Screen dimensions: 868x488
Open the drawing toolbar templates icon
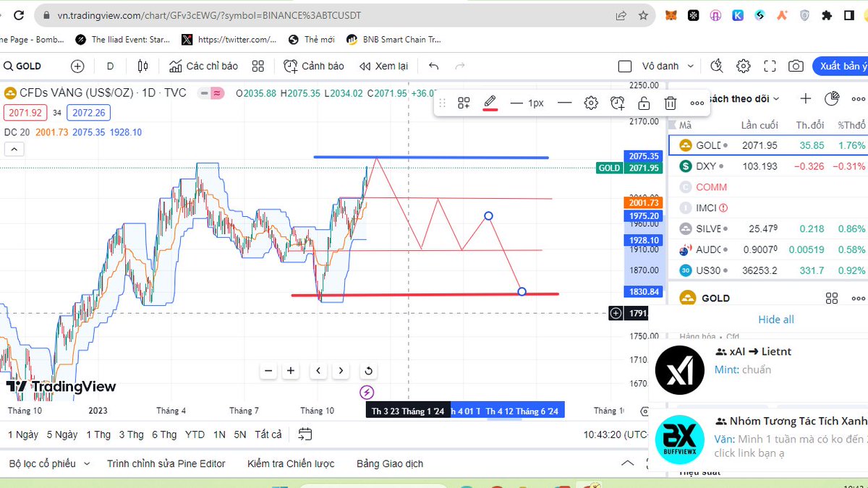464,103
